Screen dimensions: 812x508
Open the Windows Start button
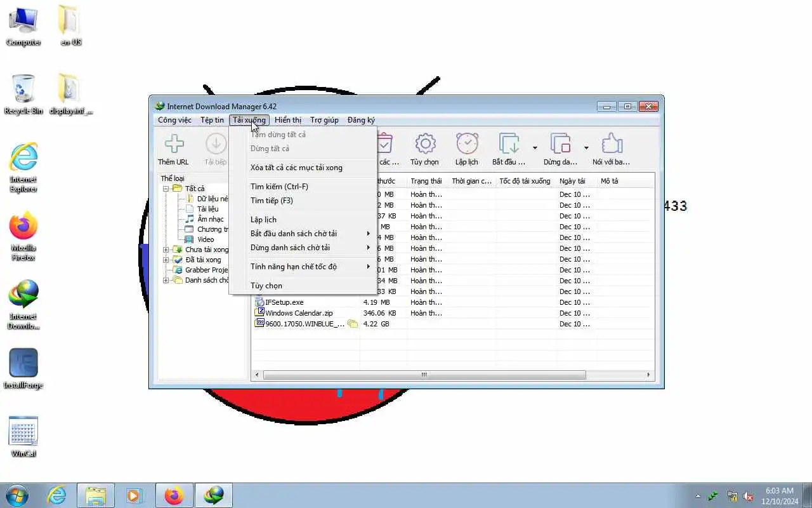click(17, 495)
